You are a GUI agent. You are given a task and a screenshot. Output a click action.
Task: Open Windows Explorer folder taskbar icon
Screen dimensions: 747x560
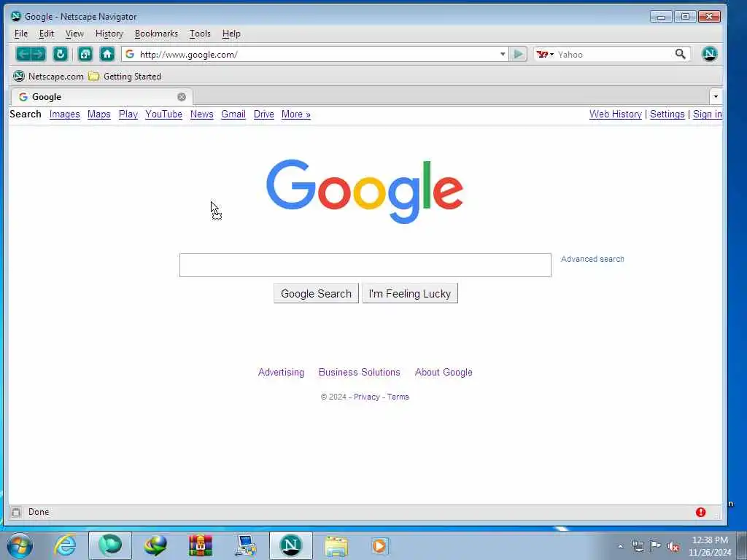coord(336,545)
